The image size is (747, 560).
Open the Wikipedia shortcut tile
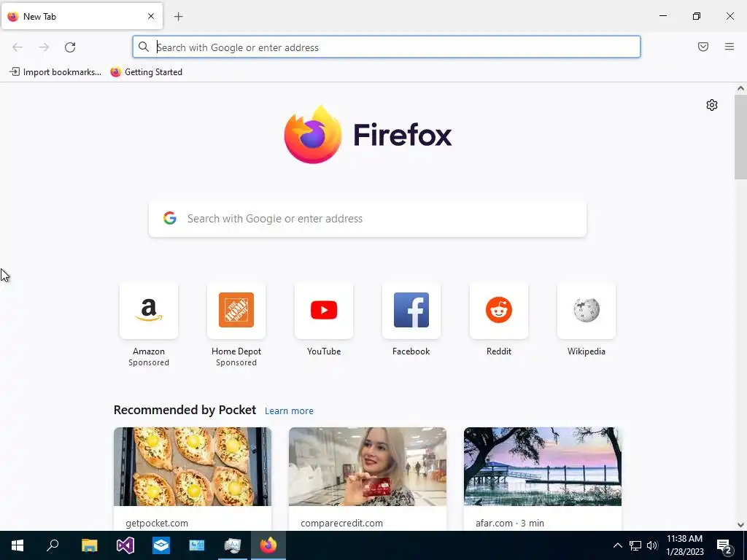coord(587,311)
